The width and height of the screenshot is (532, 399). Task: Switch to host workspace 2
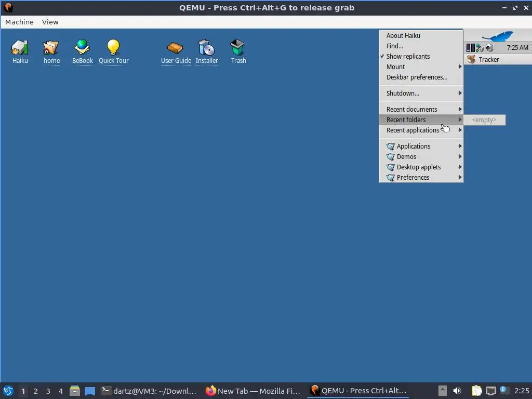tap(36, 391)
